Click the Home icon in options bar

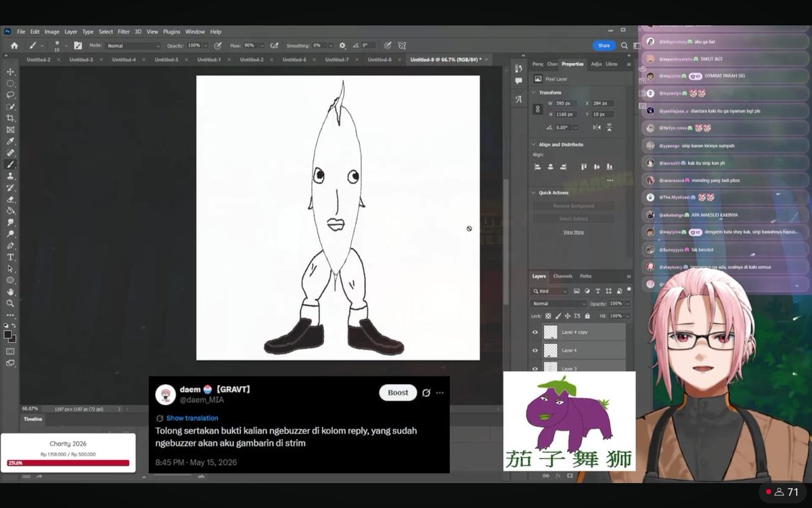(14, 45)
